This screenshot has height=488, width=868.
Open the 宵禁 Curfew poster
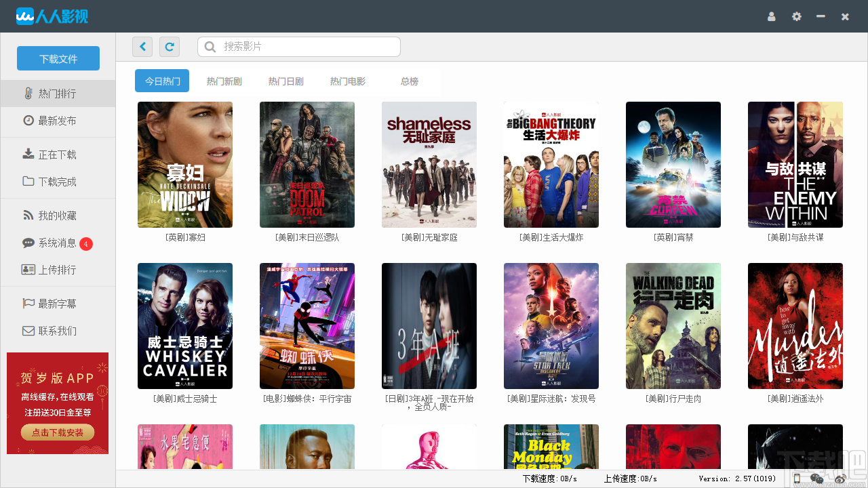click(x=673, y=165)
